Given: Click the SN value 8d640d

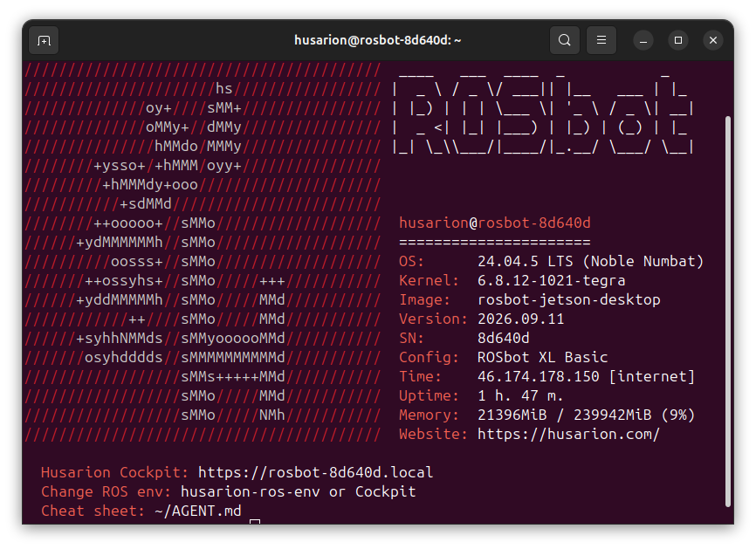Looking at the screenshot, I should [x=504, y=339].
